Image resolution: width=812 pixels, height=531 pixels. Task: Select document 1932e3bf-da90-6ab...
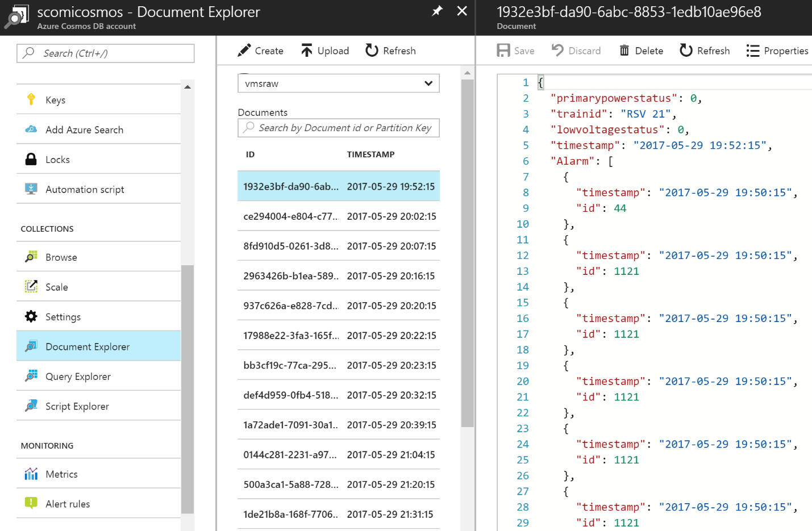pos(339,186)
